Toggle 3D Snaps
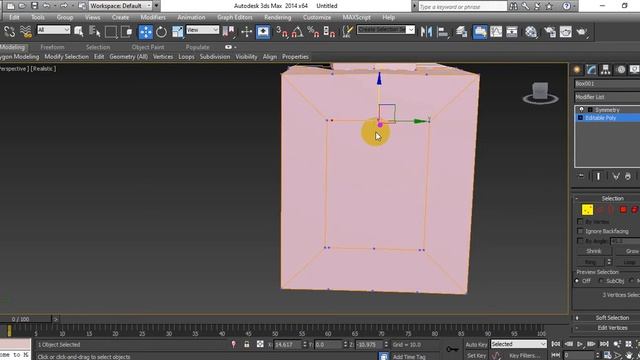Image resolution: width=640 pixels, height=360 pixels. 282,32
